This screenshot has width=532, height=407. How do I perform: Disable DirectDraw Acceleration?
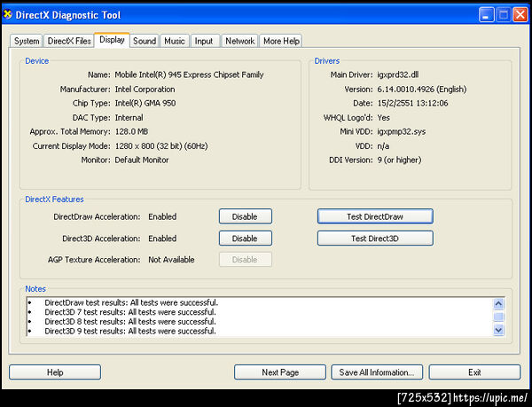pos(246,216)
